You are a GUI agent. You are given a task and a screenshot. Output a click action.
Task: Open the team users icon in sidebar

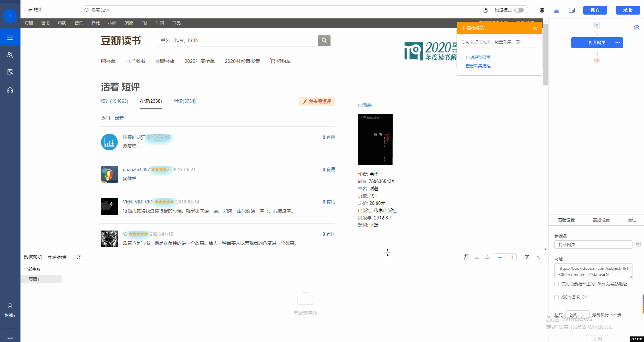(x=10, y=55)
